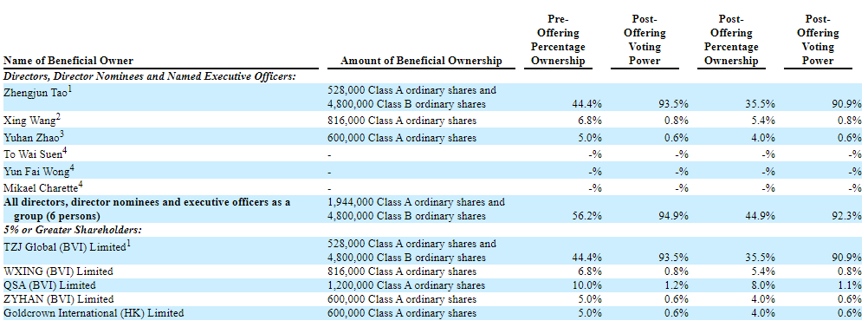Select Goldcrown International (HK) Limited

(94, 313)
